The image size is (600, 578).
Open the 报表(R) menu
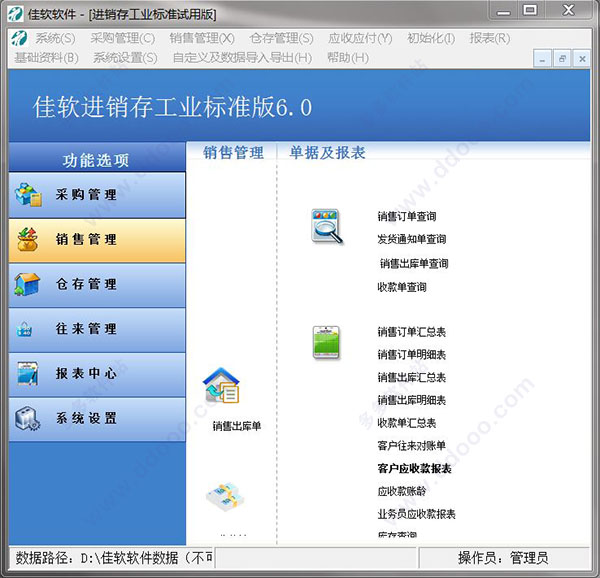click(x=490, y=38)
